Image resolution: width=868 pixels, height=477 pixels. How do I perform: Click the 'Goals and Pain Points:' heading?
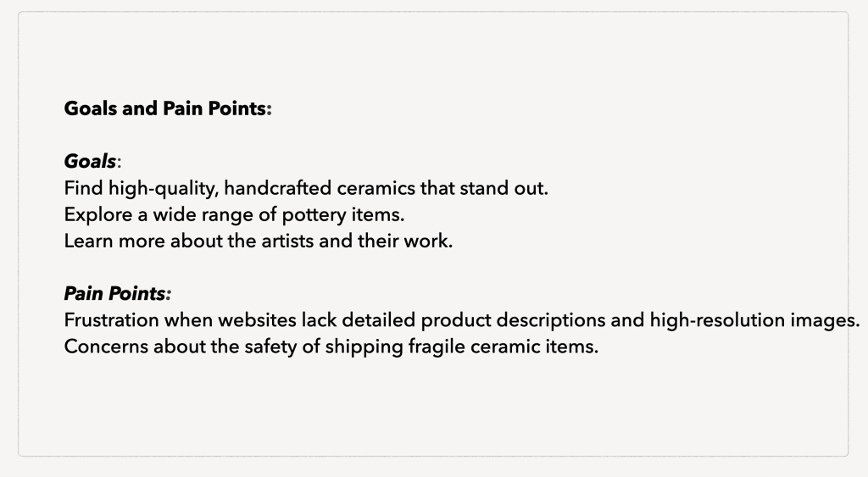coord(168,108)
